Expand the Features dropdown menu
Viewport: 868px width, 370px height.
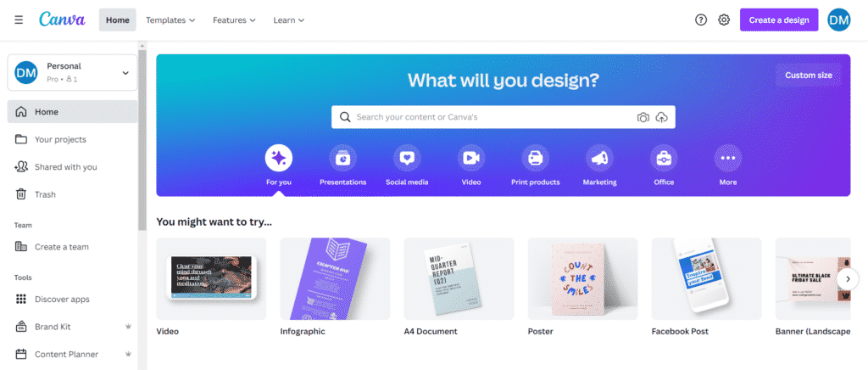[x=234, y=20]
